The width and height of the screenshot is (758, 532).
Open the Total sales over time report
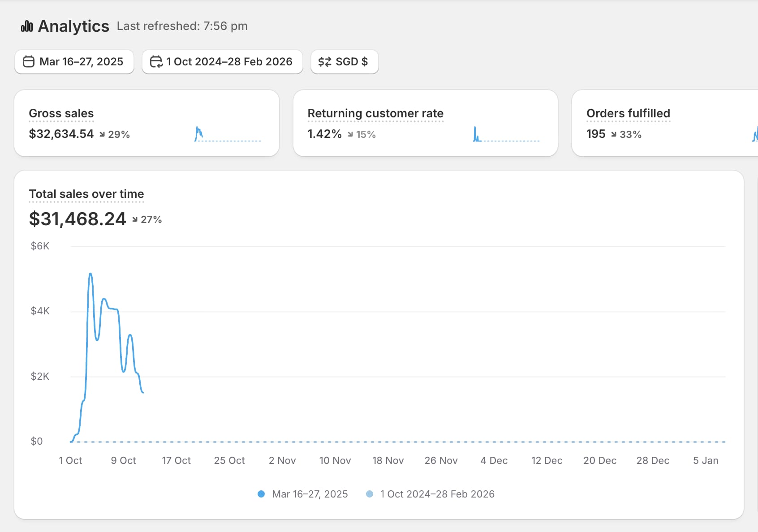86,194
